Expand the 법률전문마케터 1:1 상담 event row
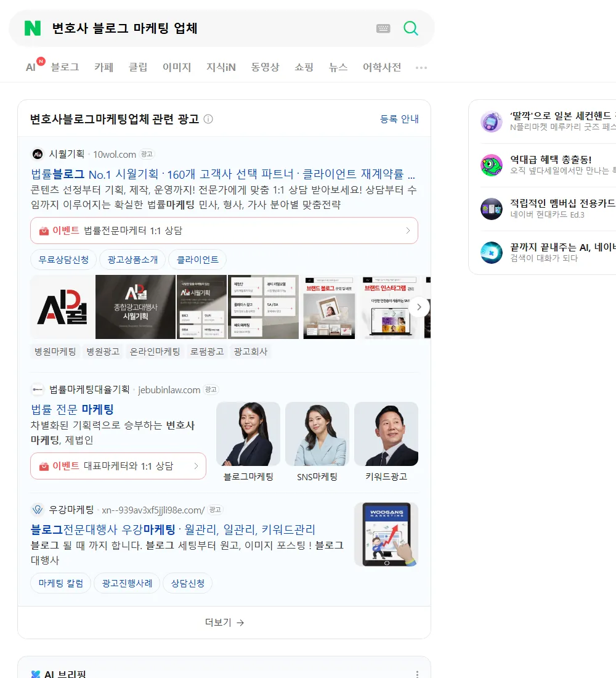Image resolution: width=616 pixels, height=678 pixels. [x=224, y=231]
